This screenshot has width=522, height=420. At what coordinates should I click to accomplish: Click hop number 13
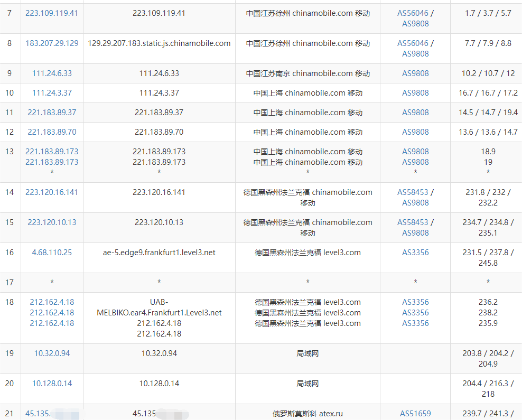(10, 152)
